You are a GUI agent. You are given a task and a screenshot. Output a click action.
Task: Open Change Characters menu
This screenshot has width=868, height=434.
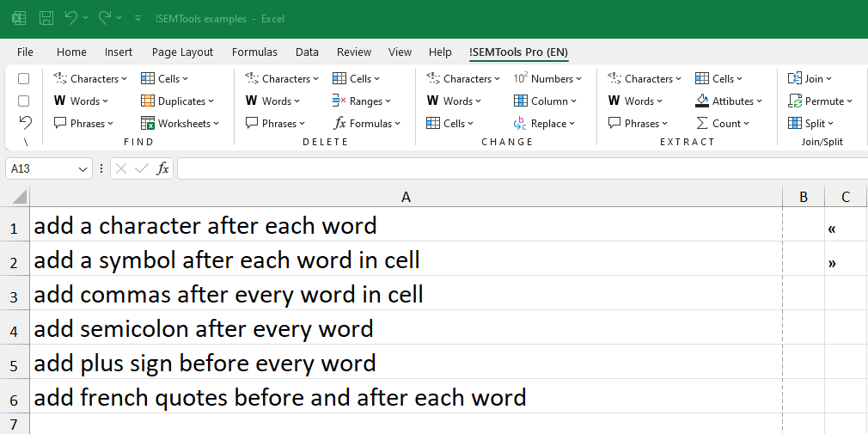pyautogui.click(x=463, y=78)
